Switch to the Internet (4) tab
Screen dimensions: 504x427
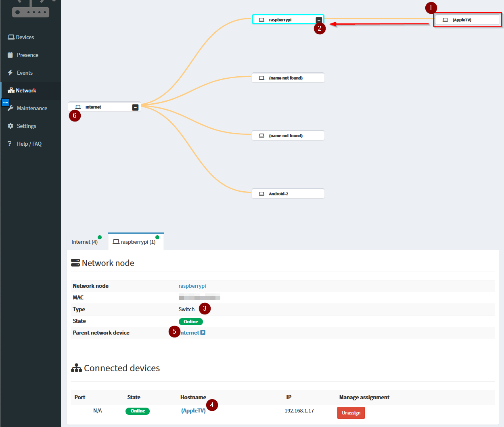point(85,241)
